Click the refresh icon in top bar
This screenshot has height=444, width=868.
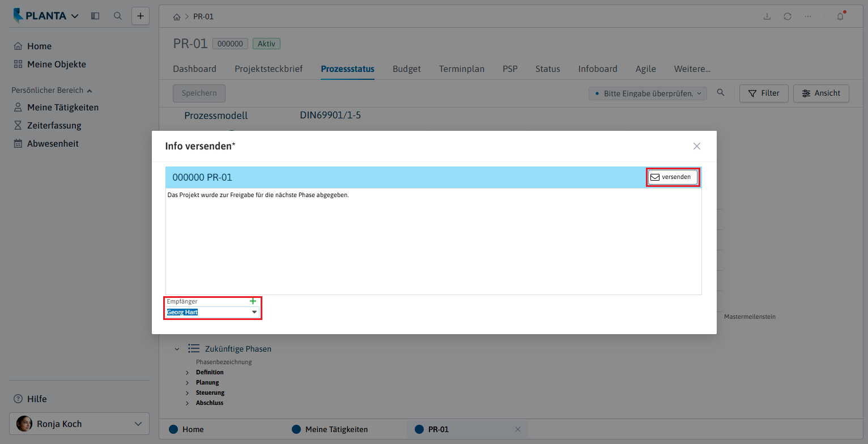[x=788, y=16]
